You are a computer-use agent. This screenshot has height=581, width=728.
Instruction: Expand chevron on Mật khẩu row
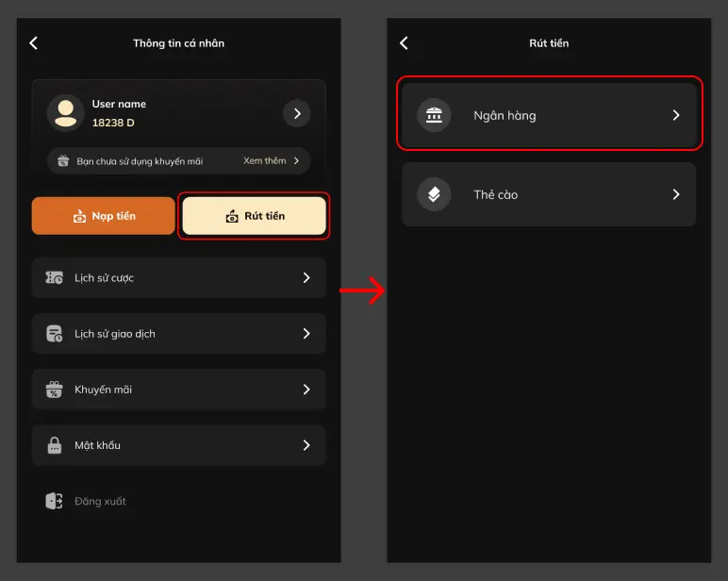(x=306, y=445)
